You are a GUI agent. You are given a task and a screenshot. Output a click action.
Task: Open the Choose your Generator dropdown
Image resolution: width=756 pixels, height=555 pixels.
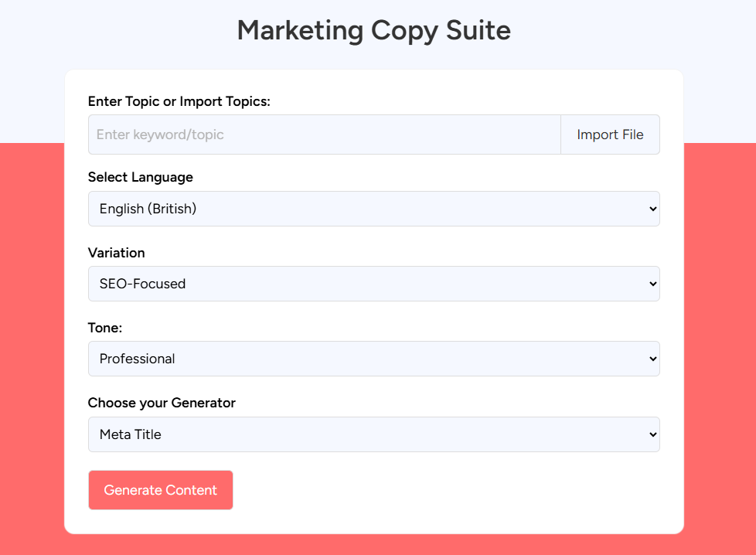tap(373, 434)
